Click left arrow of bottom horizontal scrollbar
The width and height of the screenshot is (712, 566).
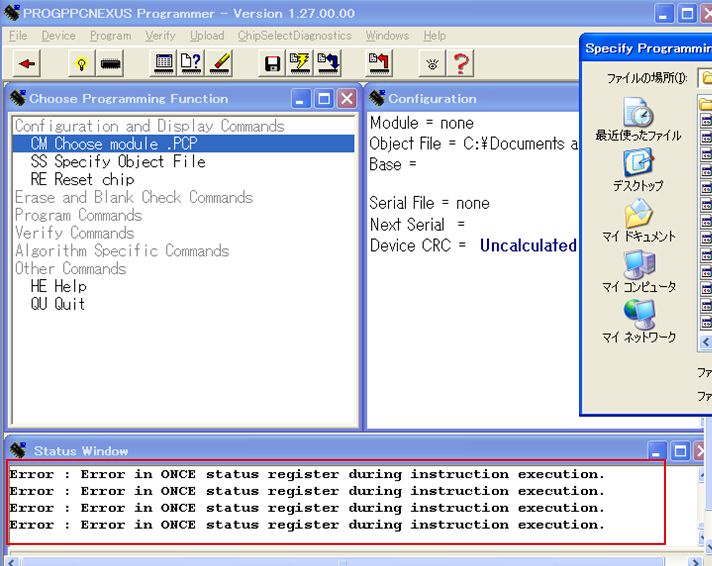coord(11,562)
